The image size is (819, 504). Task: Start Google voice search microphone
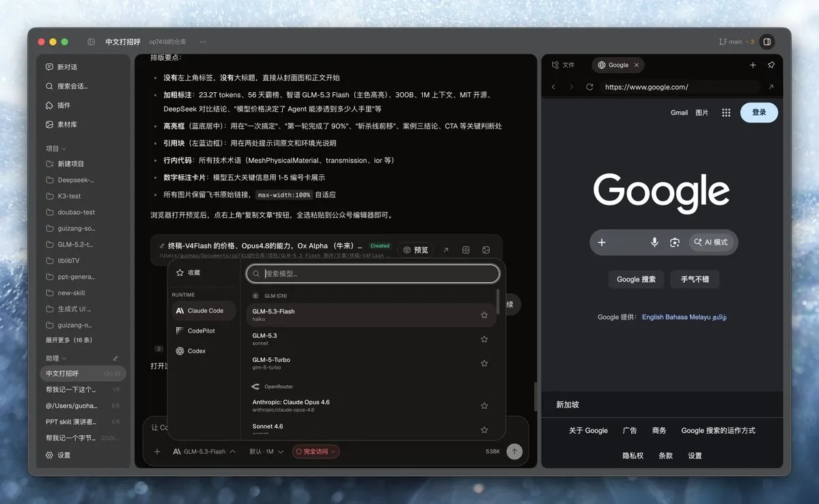pos(654,242)
